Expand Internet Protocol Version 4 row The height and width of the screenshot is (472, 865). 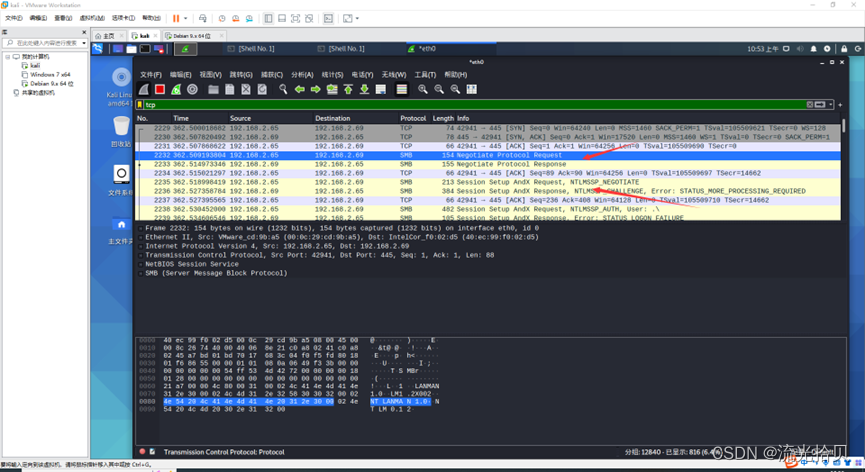[x=141, y=246]
